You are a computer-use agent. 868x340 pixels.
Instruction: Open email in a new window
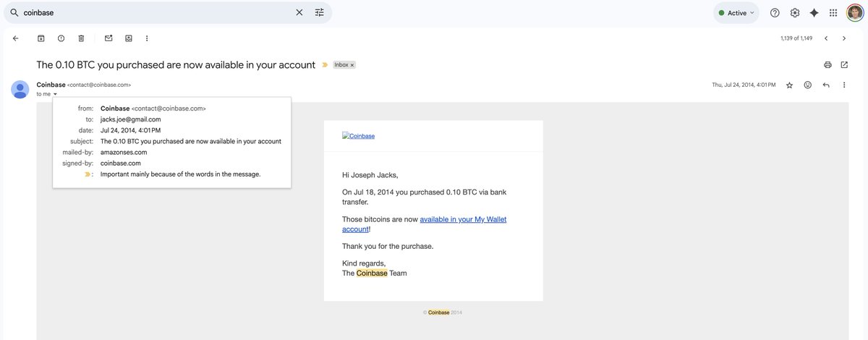pos(844,65)
